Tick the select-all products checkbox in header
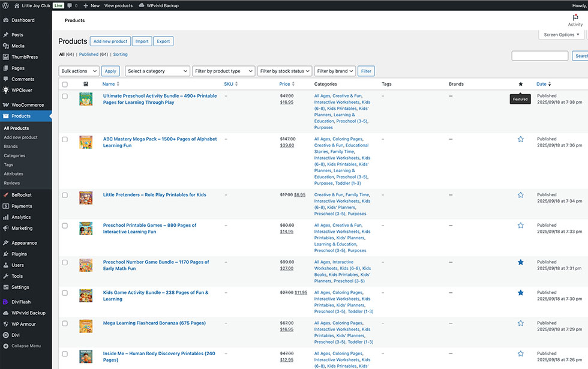This screenshot has width=588, height=369. pyautogui.click(x=65, y=85)
